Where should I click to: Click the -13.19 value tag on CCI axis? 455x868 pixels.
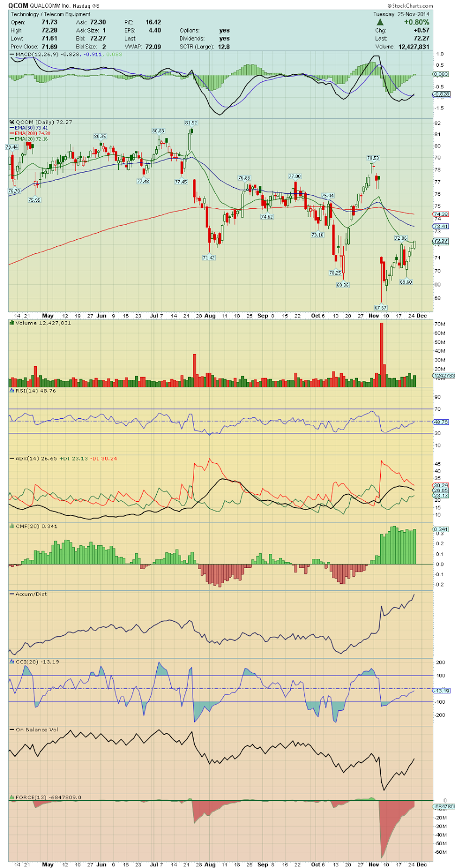pos(441,691)
